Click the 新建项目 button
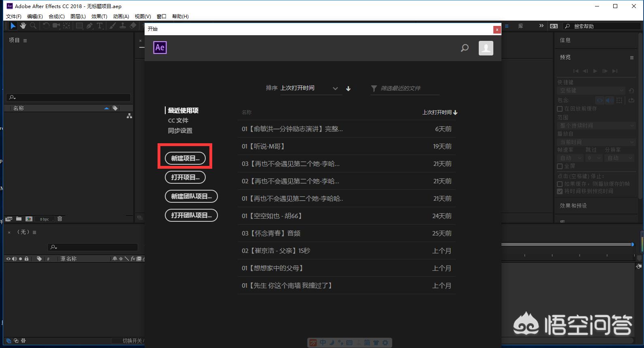 click(x=185, y=158)
